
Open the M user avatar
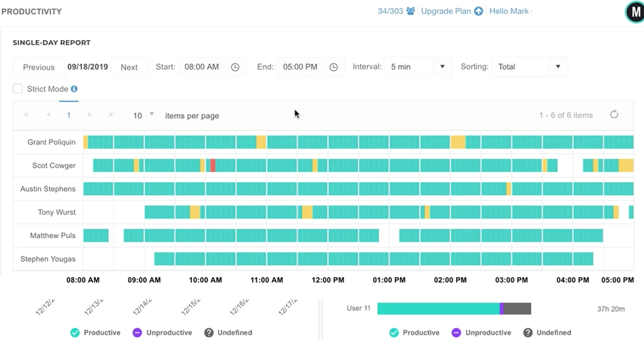[633, 12]
